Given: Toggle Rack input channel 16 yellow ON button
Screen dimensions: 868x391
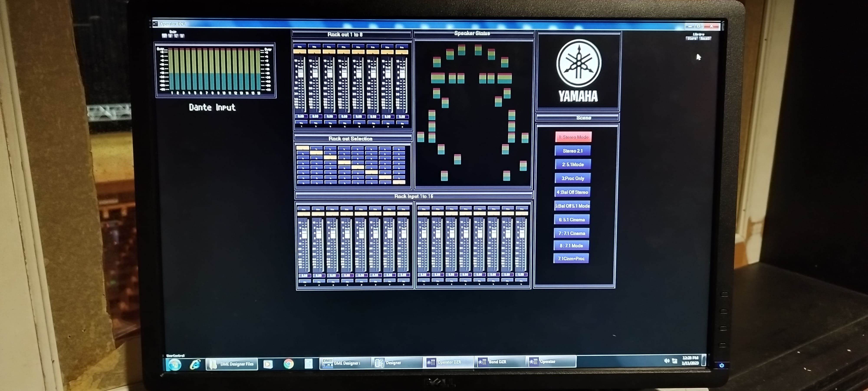Looking at the screenshot, I should (522, 213).
